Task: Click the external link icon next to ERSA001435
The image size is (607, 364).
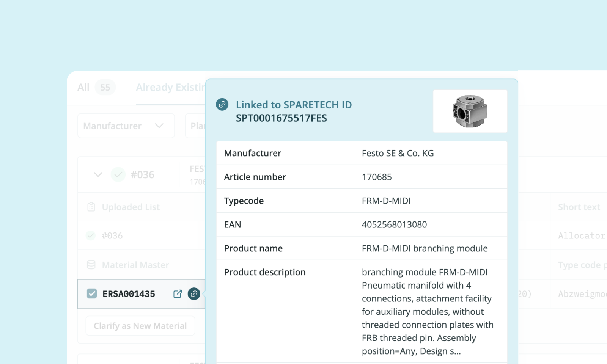Action: pos(177,294)
